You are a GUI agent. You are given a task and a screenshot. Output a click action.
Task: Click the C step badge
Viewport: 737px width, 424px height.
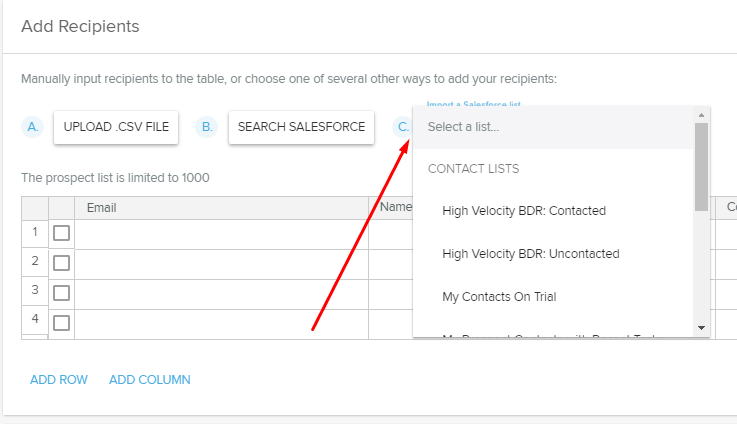[x=402, y=127]
